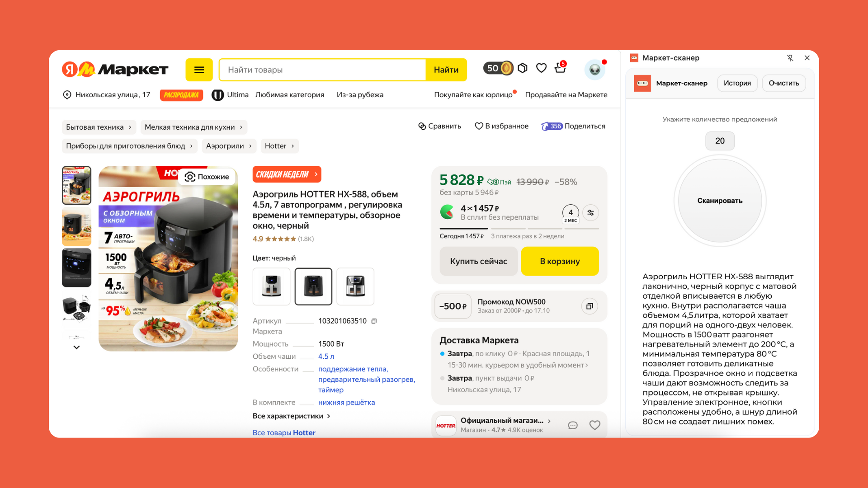868x488 pixels.
Task: Toggle product В избранное
Action: point(501,126)
